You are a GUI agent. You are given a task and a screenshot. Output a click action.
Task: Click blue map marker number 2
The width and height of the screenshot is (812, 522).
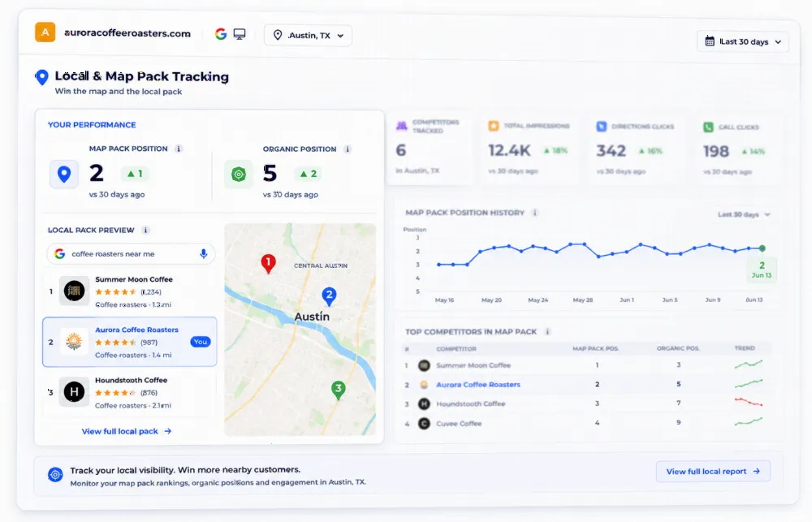(x=330, y=296)
